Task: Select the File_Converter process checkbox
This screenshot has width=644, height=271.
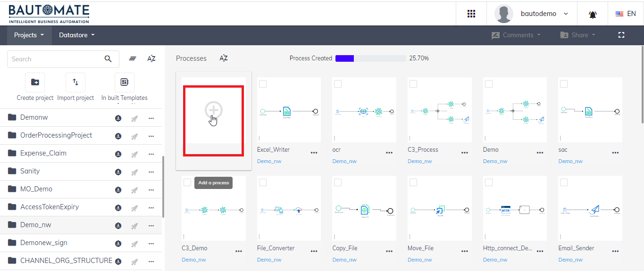Action: pyautogui.click(x=263, y=182)
